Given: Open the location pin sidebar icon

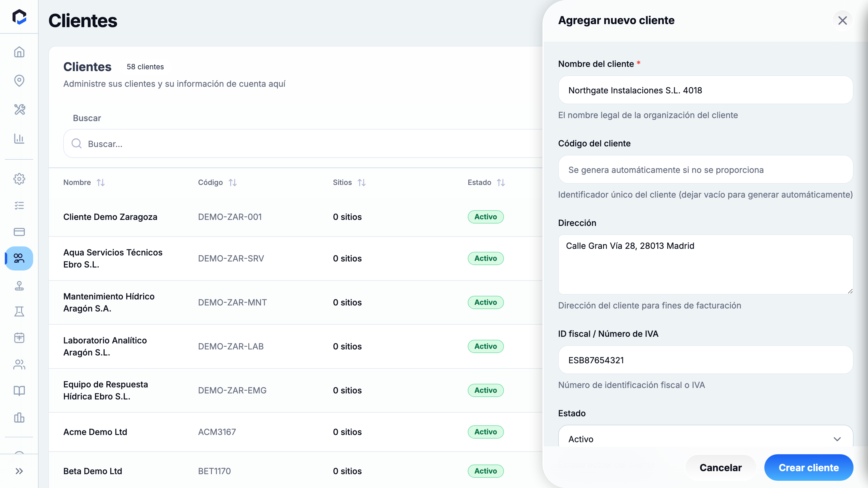Looking at the screenshot, I should (x=19, y=80).
